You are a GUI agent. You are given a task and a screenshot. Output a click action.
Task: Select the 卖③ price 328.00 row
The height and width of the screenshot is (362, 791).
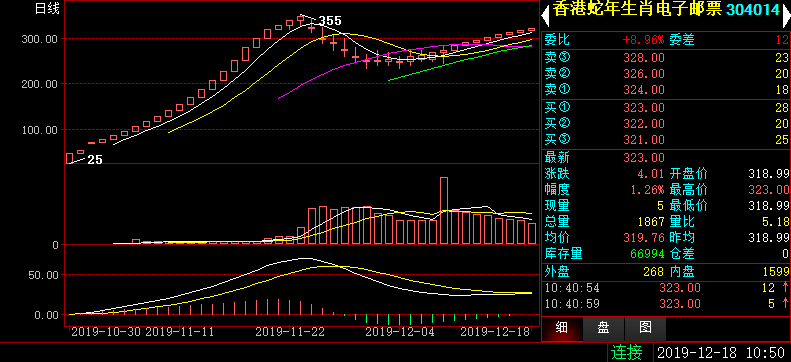coord(666,58)
